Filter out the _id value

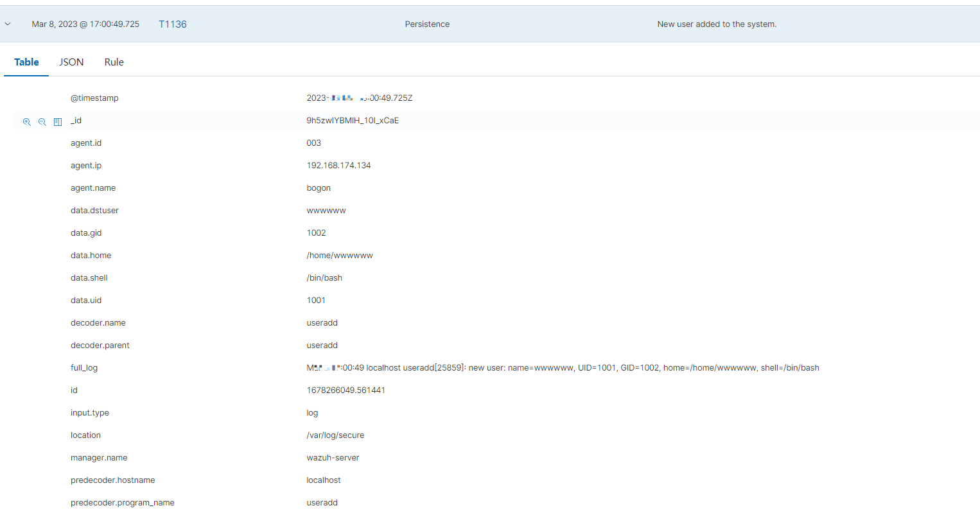42,121
